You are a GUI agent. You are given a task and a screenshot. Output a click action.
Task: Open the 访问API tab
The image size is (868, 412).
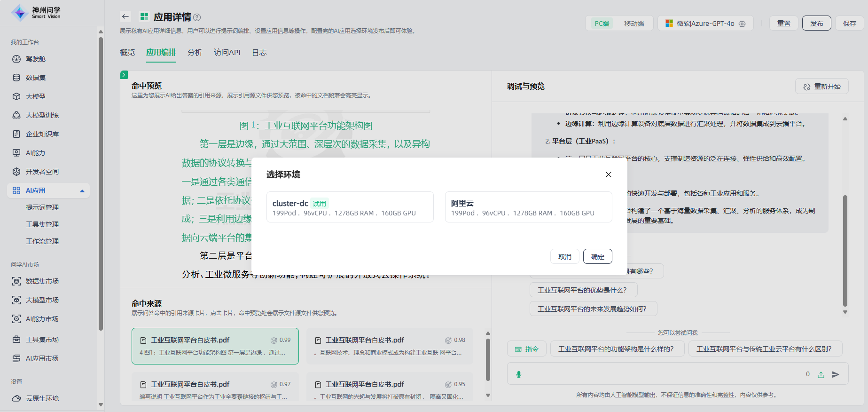pyautogui.click(x=227, y=53)
